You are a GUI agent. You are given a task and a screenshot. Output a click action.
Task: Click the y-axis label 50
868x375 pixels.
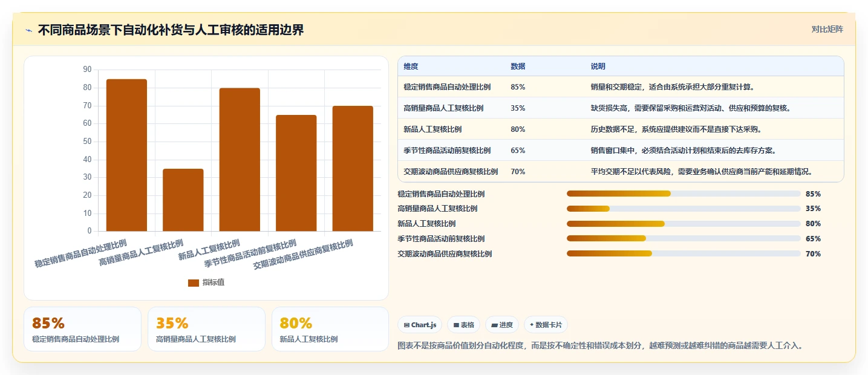[x=87, y=142]
